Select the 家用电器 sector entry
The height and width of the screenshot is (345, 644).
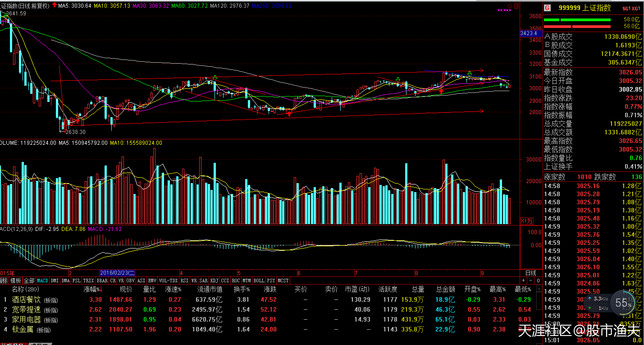(x=26, y=319)
